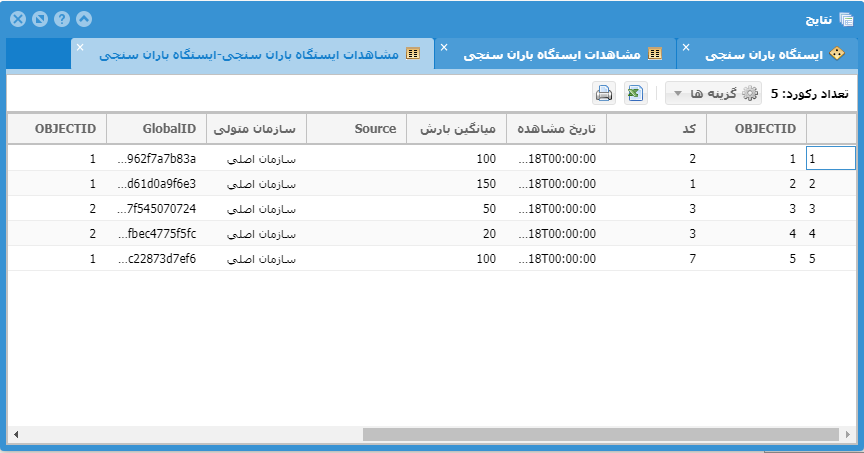Screen dimensions: 864x453
Task: Click the circular cancel icon in title bar
Action: pyautogui.click(x=40, y=19)
